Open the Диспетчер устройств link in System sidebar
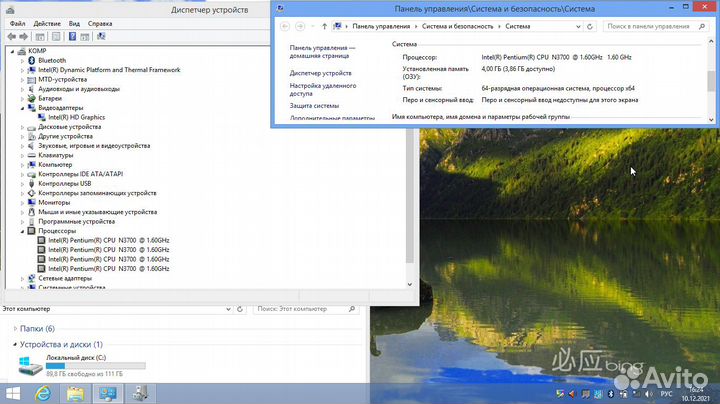Screen dimensions: 720x404 pos(320,73)
